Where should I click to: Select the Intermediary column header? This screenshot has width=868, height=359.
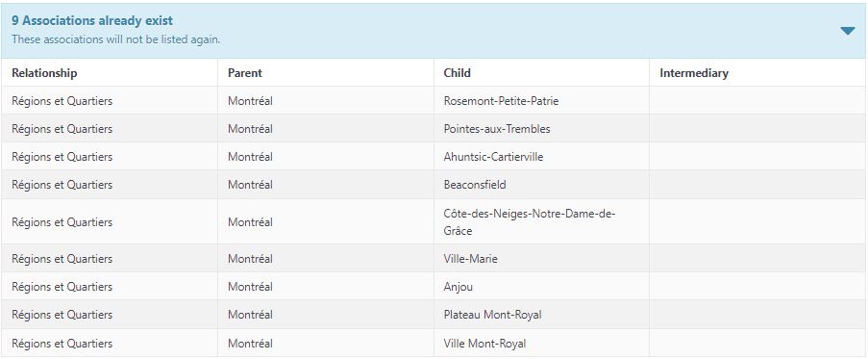[694, 73]
